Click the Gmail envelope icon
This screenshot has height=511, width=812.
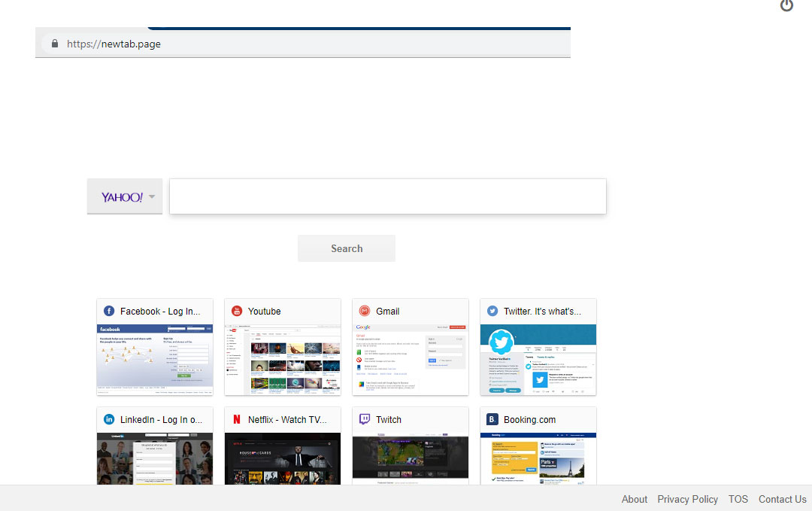tap(365, 312)
